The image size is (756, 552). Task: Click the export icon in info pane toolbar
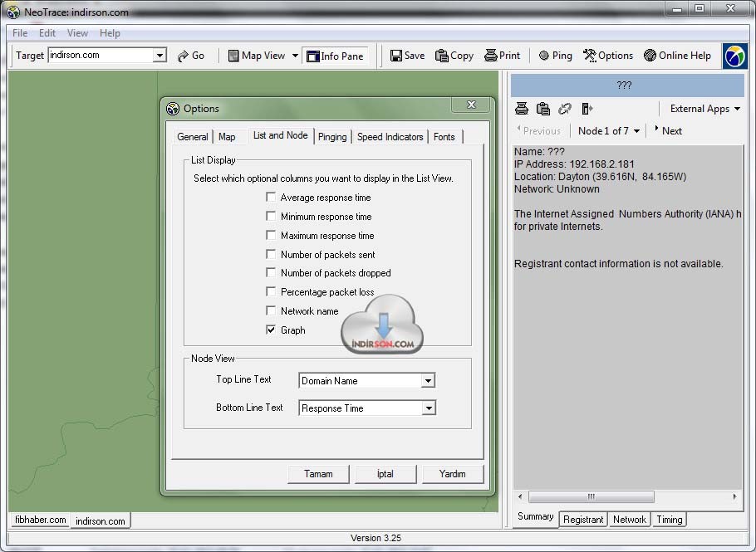[x=587, y=109]
